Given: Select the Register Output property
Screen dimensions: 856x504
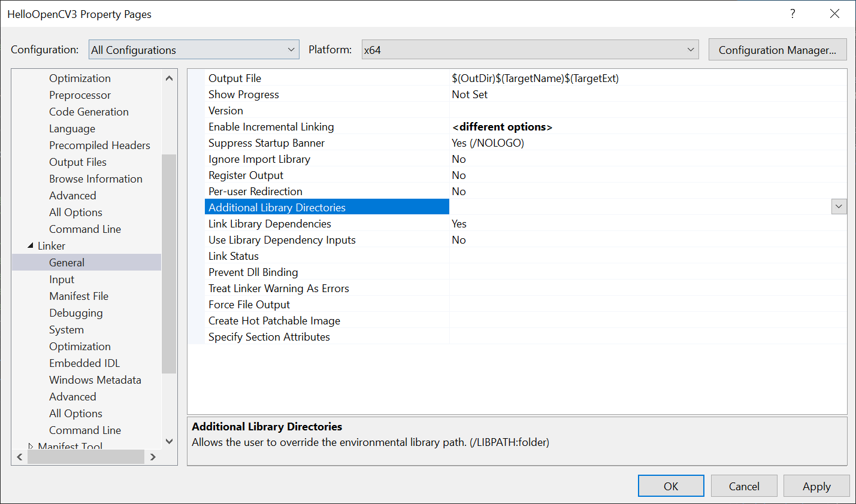Looking at the screenshot, I should click(x=246, y=175).
